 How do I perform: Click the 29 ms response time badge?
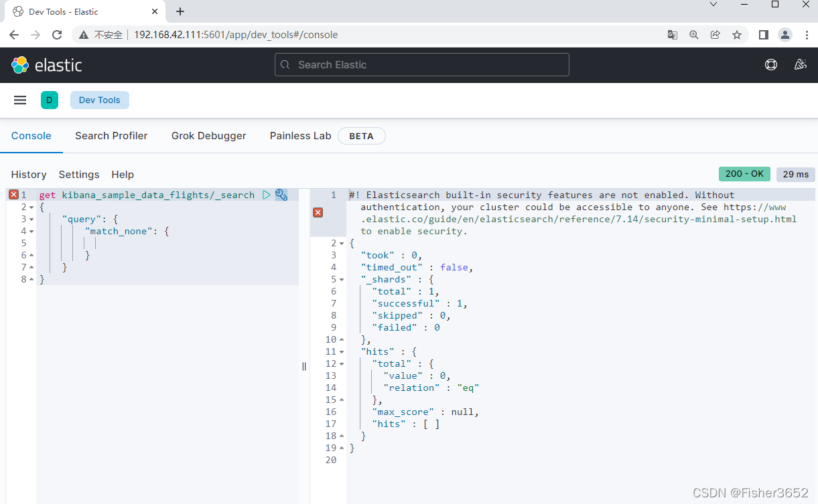point(796,174)
